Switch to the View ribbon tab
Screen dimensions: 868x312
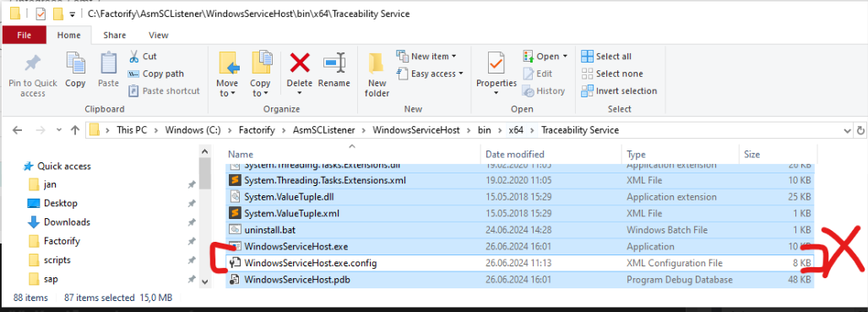pyautogui.click(x=159, y=35)
